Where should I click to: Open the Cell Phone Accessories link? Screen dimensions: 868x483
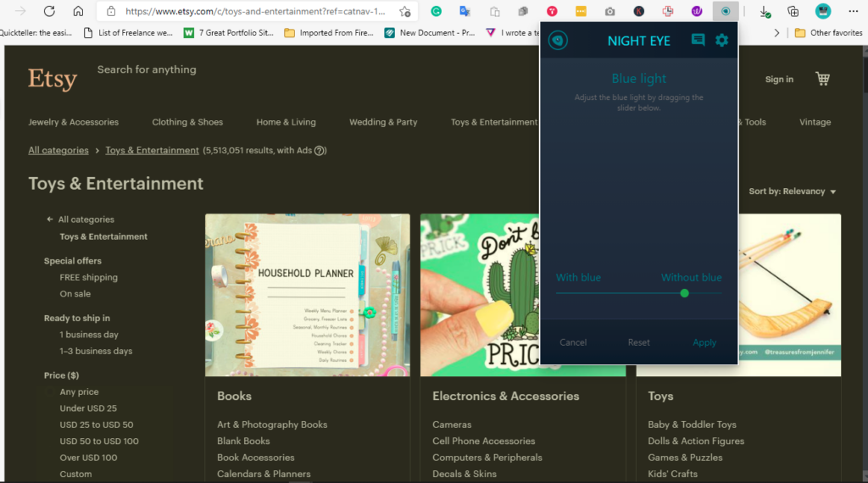(484, 441)
